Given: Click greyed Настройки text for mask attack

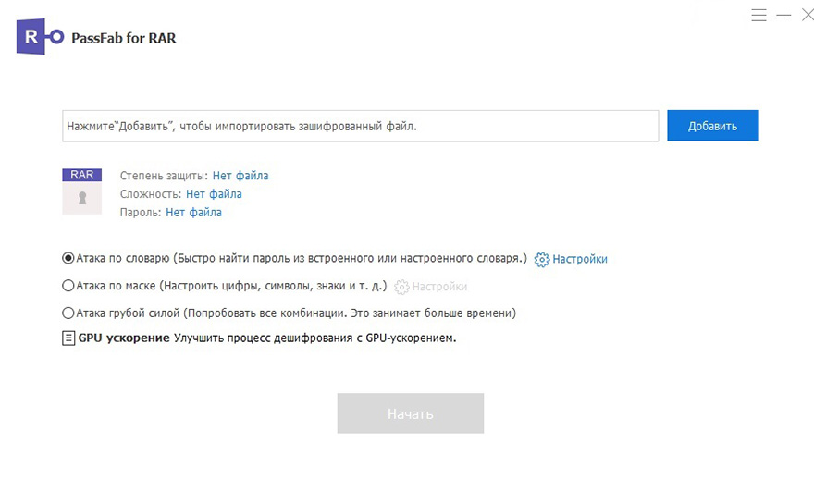Looking at the screenshot, I should [439, 287].
